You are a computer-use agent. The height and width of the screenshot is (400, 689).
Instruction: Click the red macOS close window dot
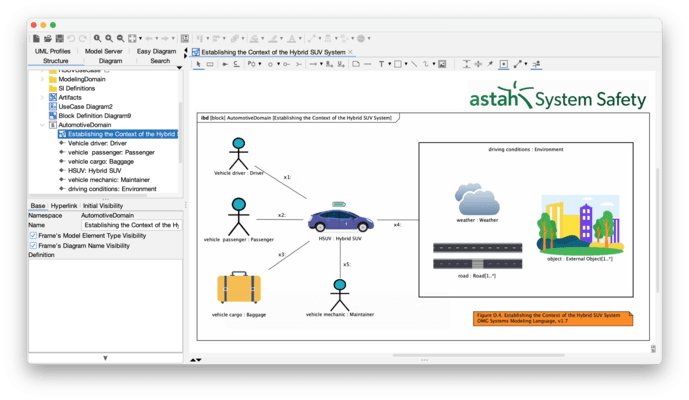[x=33, y=25]
